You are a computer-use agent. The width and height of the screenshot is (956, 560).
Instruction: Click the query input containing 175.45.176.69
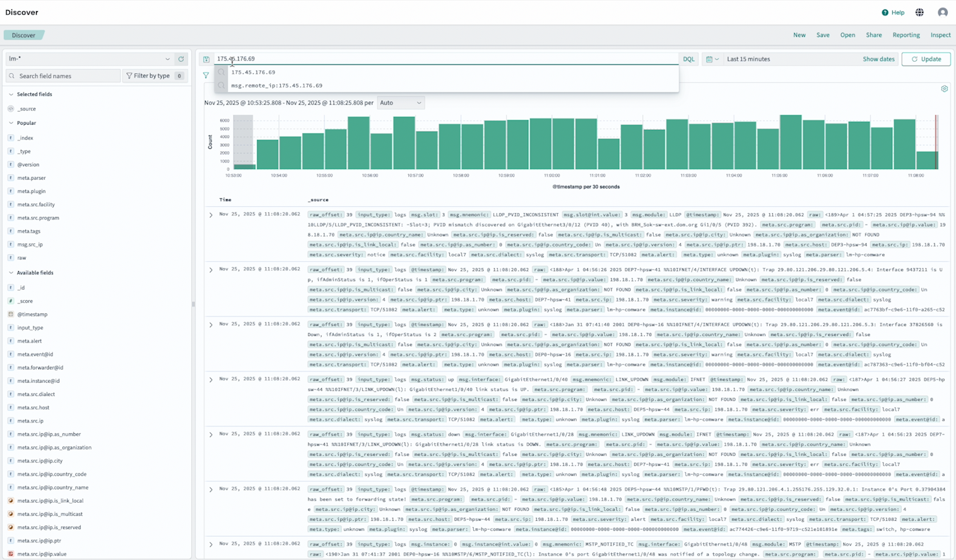click(446, 59)
